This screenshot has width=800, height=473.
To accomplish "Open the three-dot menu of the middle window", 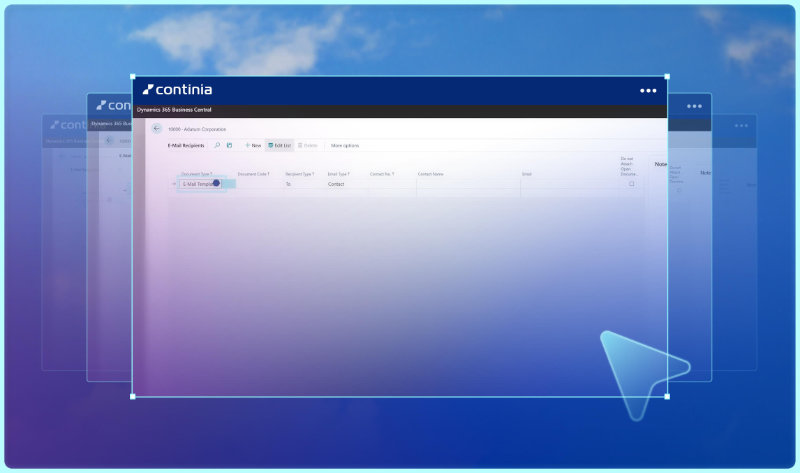I will (x=694, y=106).
